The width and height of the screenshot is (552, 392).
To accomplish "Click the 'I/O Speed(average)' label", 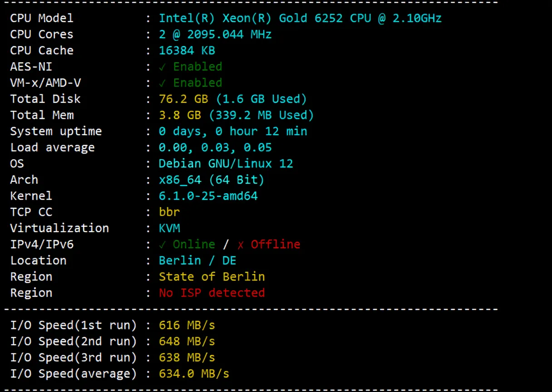I will tap(74, 374).
